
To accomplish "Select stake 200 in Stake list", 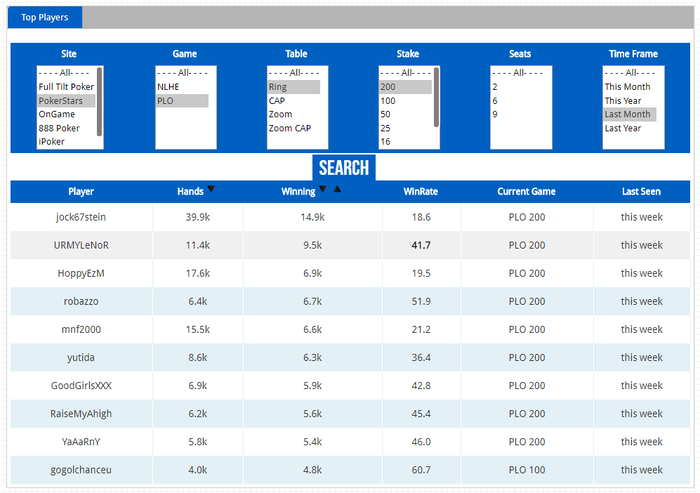I will pos(405,87).
